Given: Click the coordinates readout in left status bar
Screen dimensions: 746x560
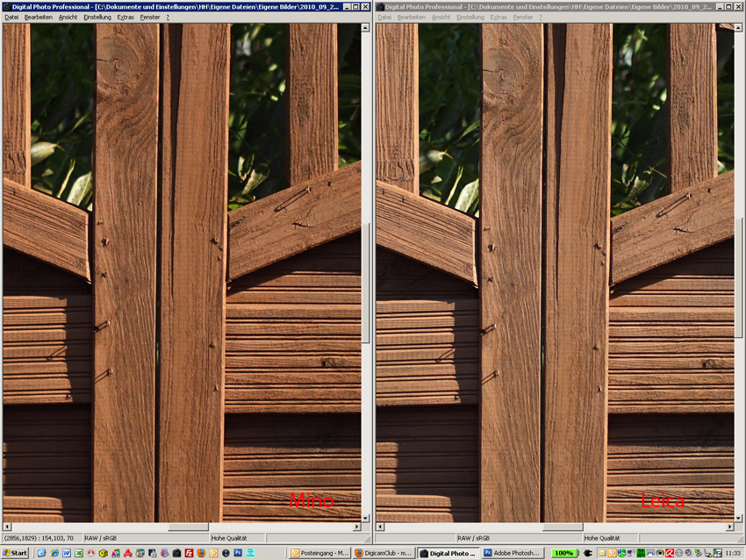Looking at the screenshot, I should (39, 538).
